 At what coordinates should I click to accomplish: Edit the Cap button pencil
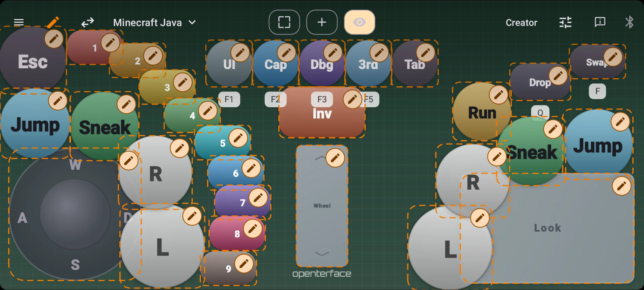(x=287, y=52)
